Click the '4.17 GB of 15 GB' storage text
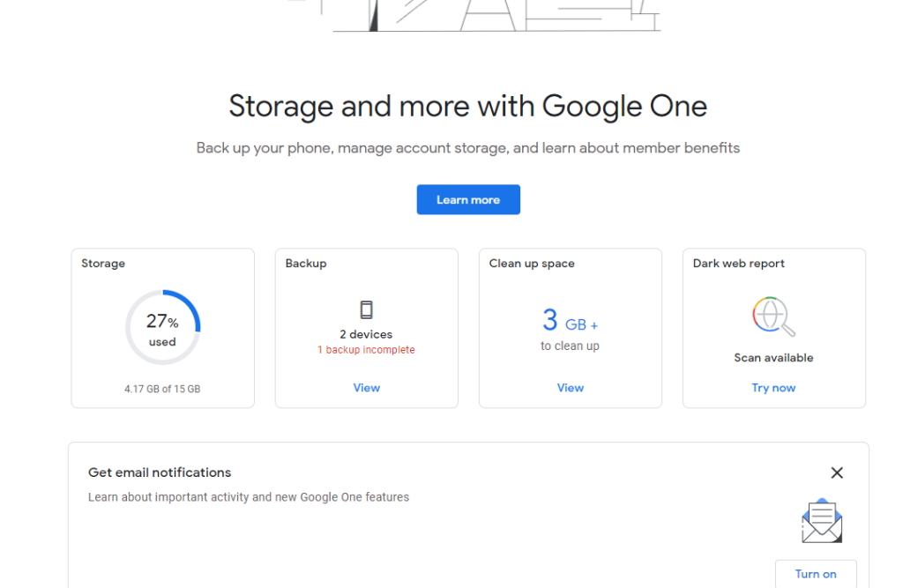The height and width of the screenshot is (588, 903). tap(162, 389)
